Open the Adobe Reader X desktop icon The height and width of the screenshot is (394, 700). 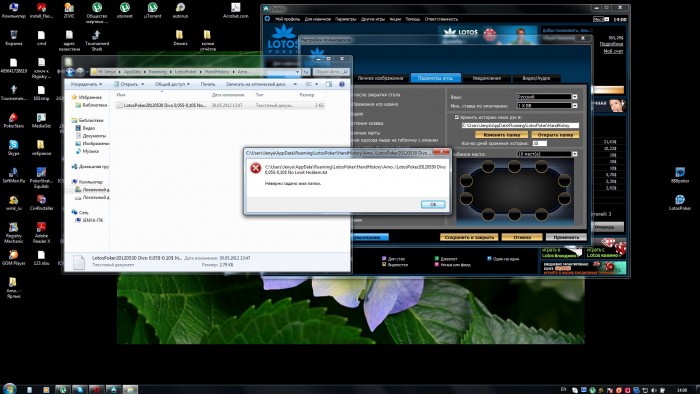pyautogui.click(x=41, y=233)
